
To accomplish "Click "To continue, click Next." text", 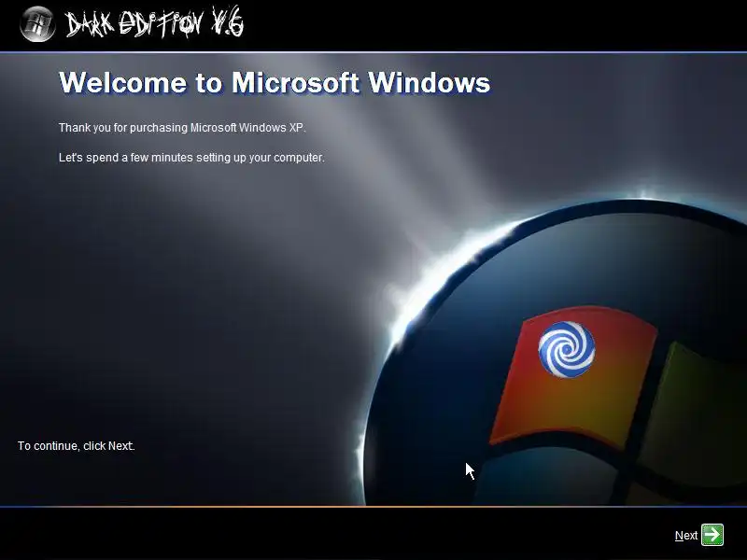I will click(77, 446).
